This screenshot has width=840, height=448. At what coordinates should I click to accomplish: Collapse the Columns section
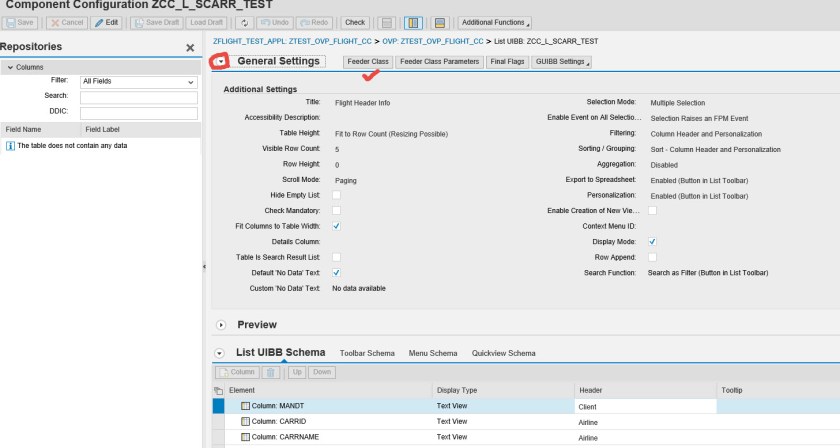10,67
